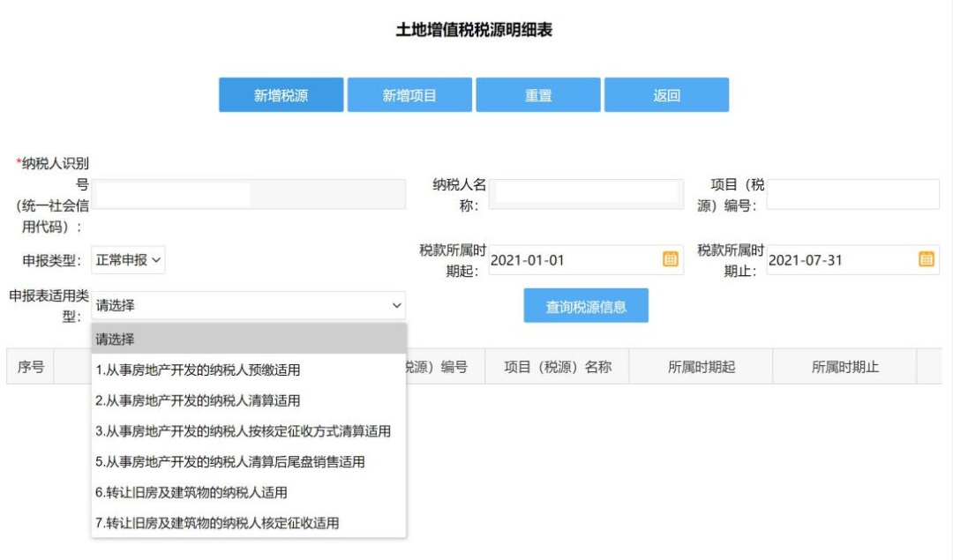Click the 新增项目 button

(x=409, y=94)
